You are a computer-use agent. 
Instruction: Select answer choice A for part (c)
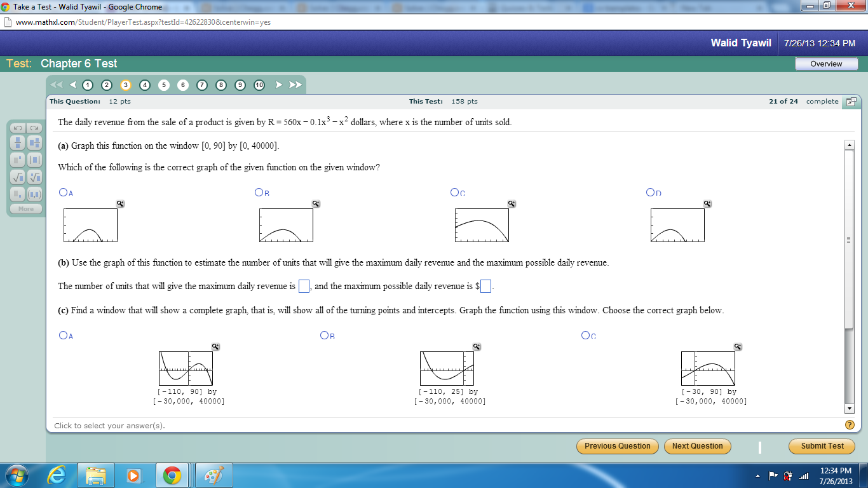click(62, 335)
